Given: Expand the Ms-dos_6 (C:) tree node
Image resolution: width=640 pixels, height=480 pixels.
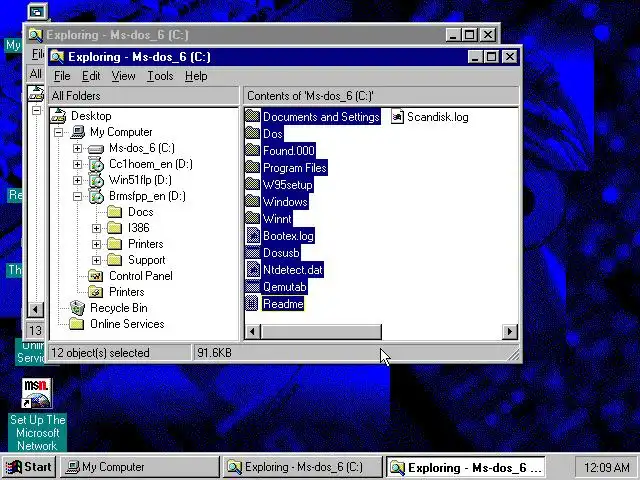Looking at the screenshot, I should tap(78, 148).
